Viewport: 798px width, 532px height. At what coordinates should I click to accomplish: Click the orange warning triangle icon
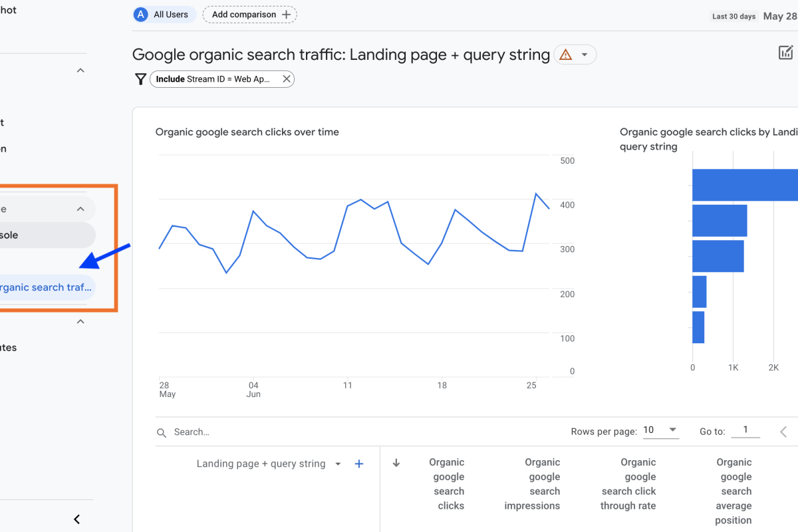pyautogui.click(x=566, y=55)
